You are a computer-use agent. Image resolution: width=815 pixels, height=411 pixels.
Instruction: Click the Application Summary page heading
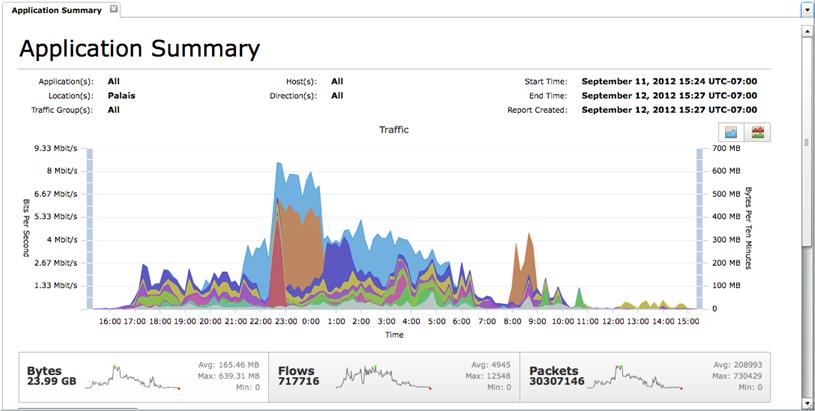(139, 50)
